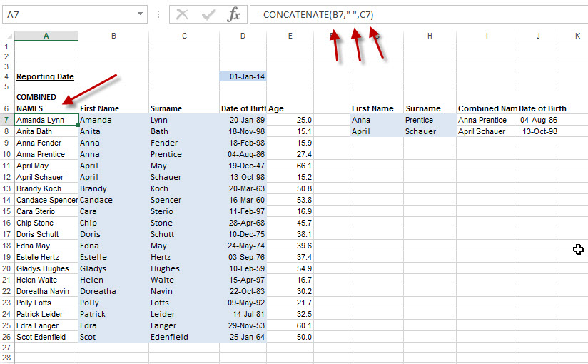Select age value 25.0

pos(290,120)
